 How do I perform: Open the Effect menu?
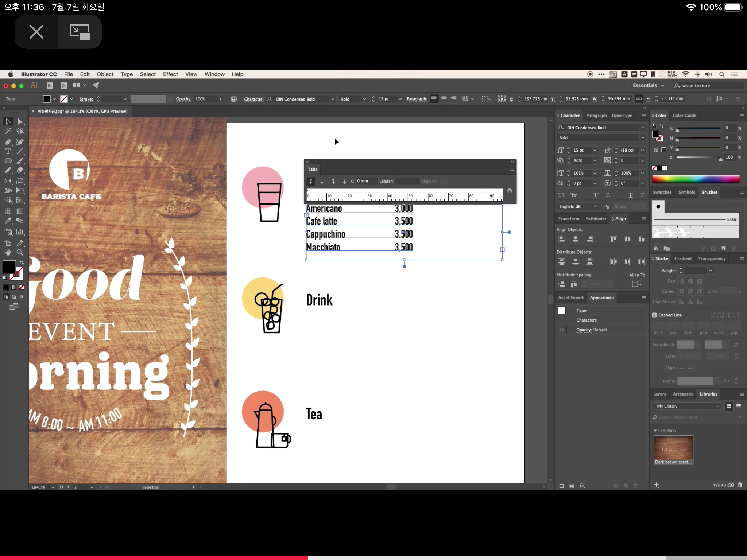[x=170, y=74]
